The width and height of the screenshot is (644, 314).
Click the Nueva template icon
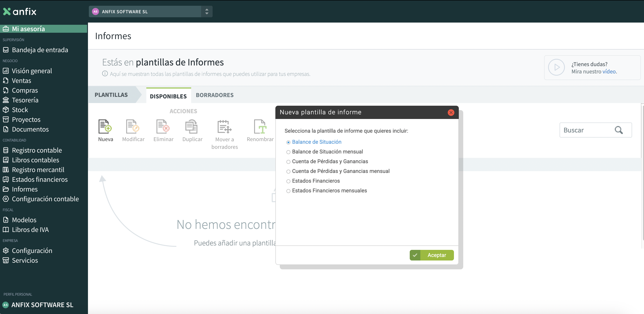click(x=105, y=127)
